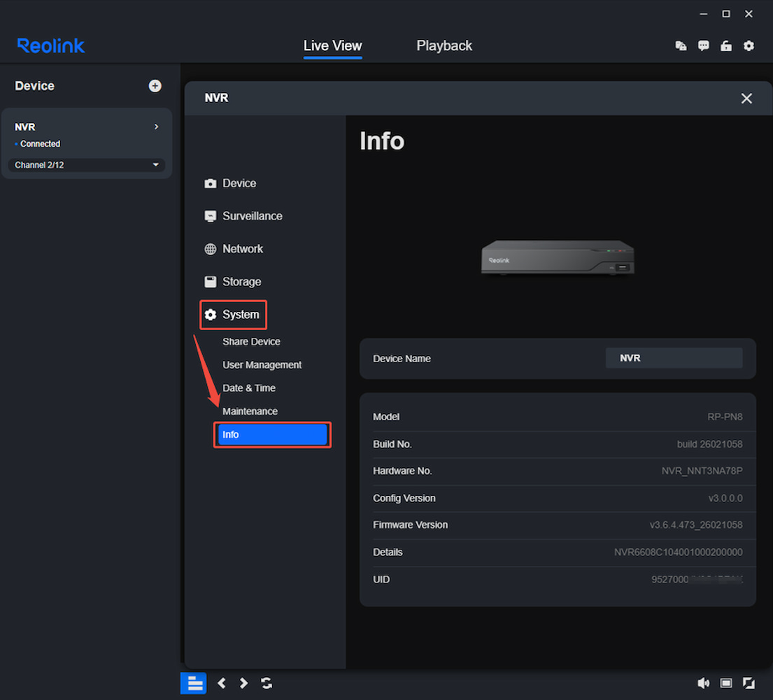Collapse the System settings section
The image size is (773, 700).
pos(233,315)
